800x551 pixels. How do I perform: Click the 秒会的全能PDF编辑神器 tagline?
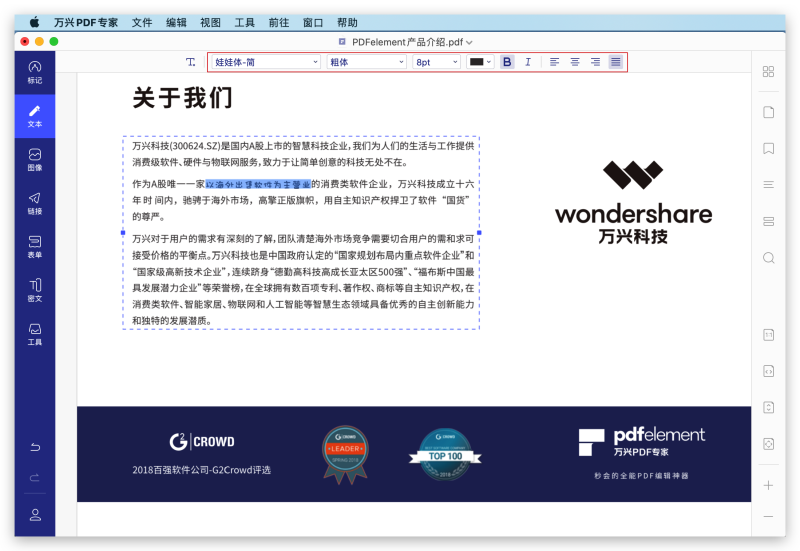641,476
